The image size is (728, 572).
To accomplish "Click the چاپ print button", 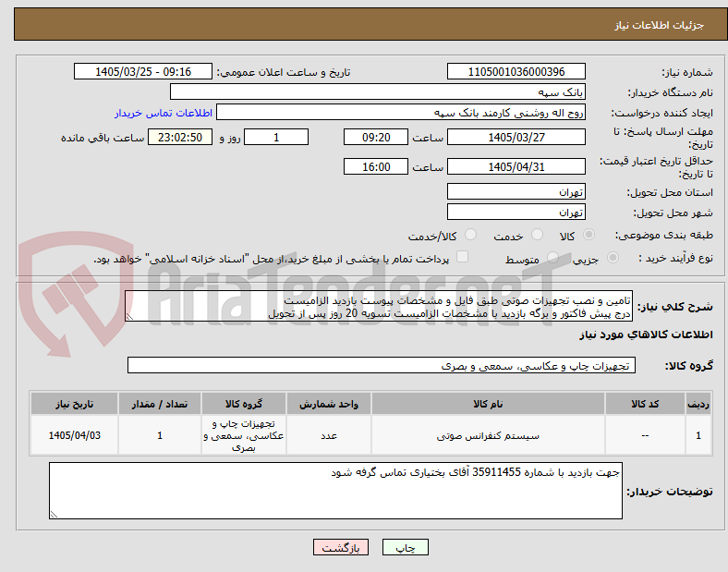I will 406,548.
